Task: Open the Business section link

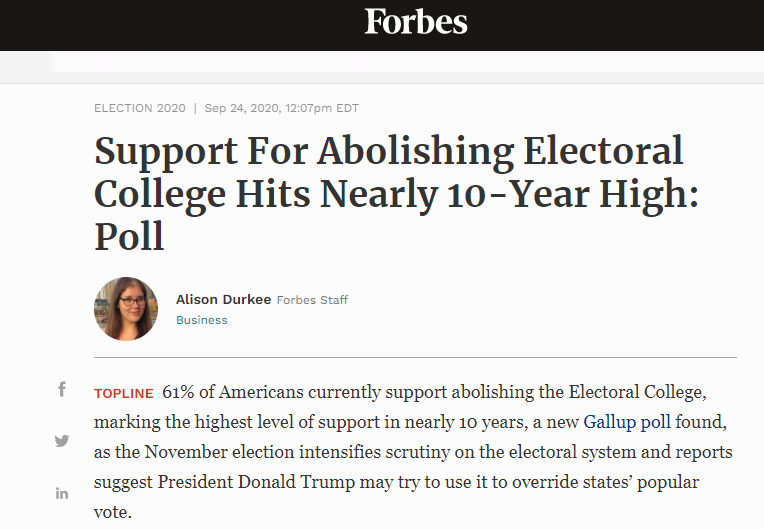Action: coord(202,320)
